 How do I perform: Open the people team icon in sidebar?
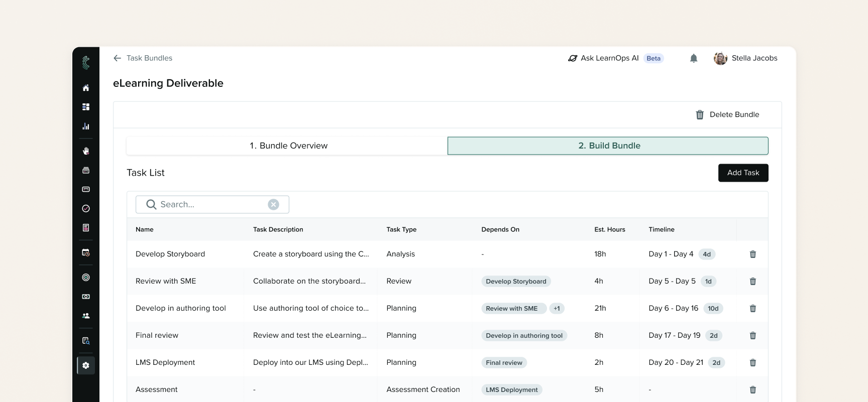point(86,316)
